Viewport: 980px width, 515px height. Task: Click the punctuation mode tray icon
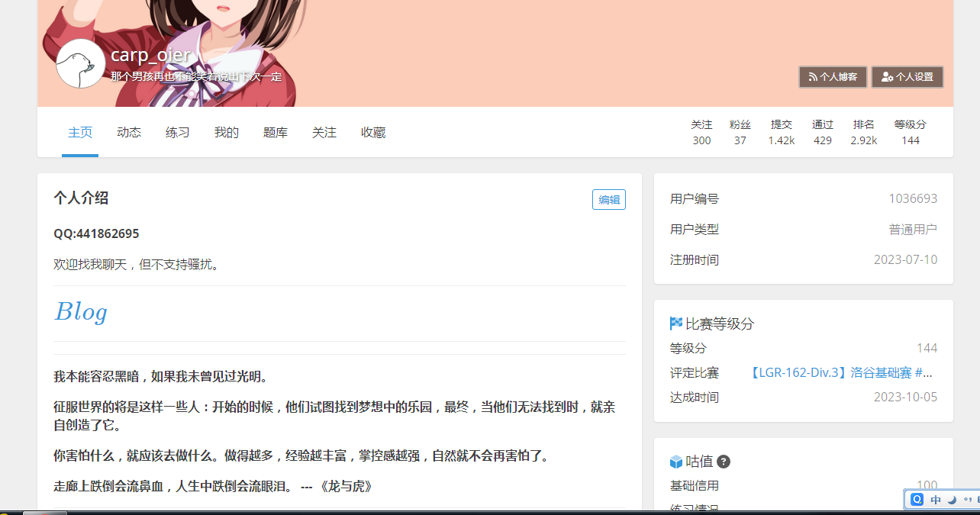969,499
